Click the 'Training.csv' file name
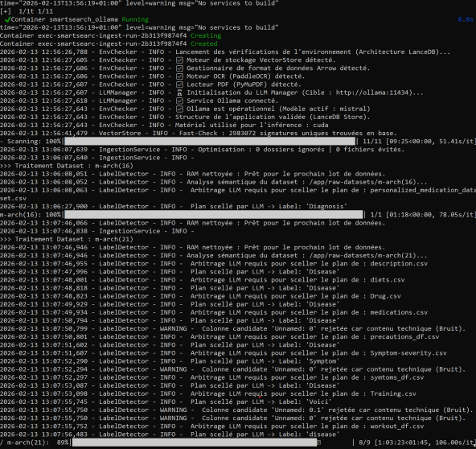Image resolution: width=476 pixels, height=449 pixels. (x=393, y=393)
